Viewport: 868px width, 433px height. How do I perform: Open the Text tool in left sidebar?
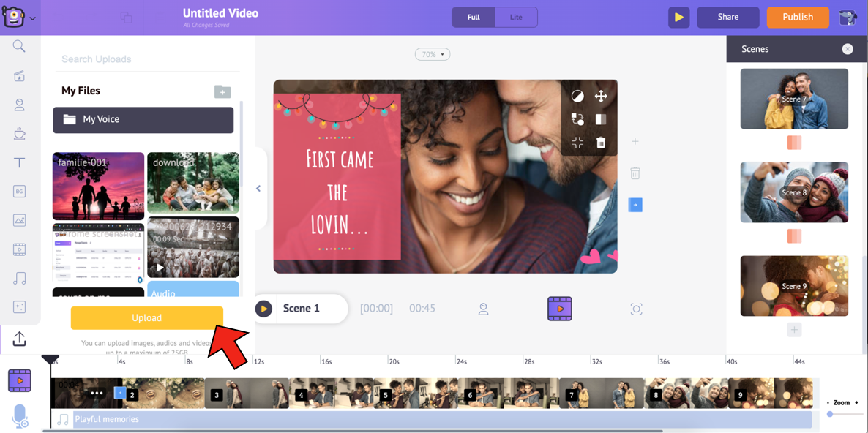click(x=19, y=162)
